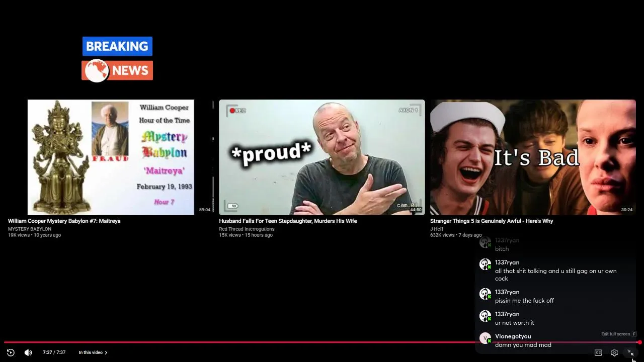Visit MYSTERY BABYLON channel
644x362 pixels.
pos(30,229)
